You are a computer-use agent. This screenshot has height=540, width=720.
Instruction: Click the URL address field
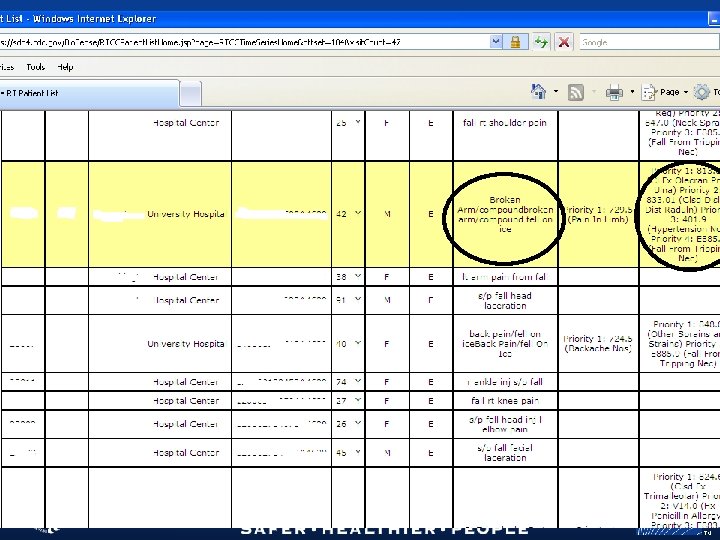pos(243,42)
